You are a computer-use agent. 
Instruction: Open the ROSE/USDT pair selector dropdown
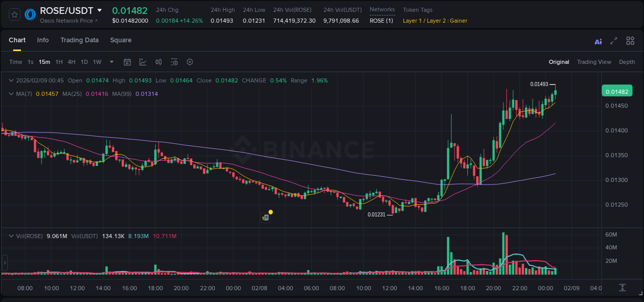[99, 10]
